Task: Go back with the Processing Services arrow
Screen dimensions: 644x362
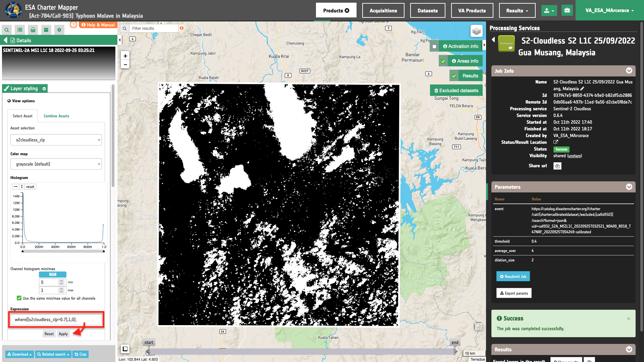Action: pos(493,40)
